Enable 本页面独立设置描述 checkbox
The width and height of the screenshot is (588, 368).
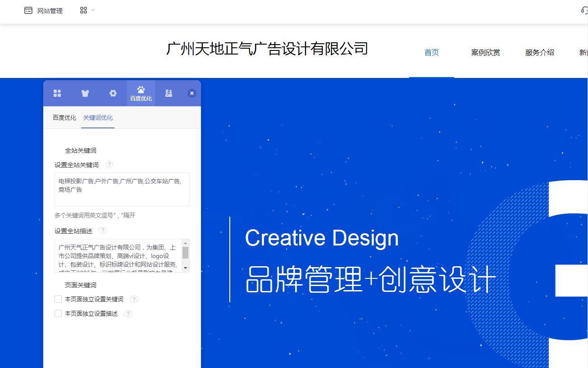(x=58, y=313)
